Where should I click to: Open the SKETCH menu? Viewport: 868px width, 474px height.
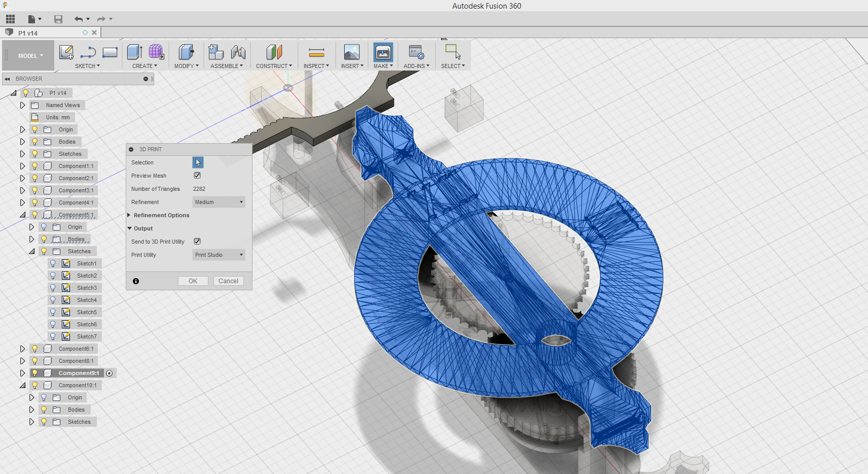(x=87, y=66)
